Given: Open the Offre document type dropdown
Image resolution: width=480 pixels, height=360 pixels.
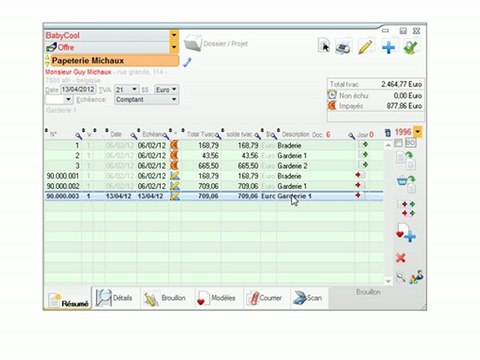Looking at the screenshot, I should point(174,47).
